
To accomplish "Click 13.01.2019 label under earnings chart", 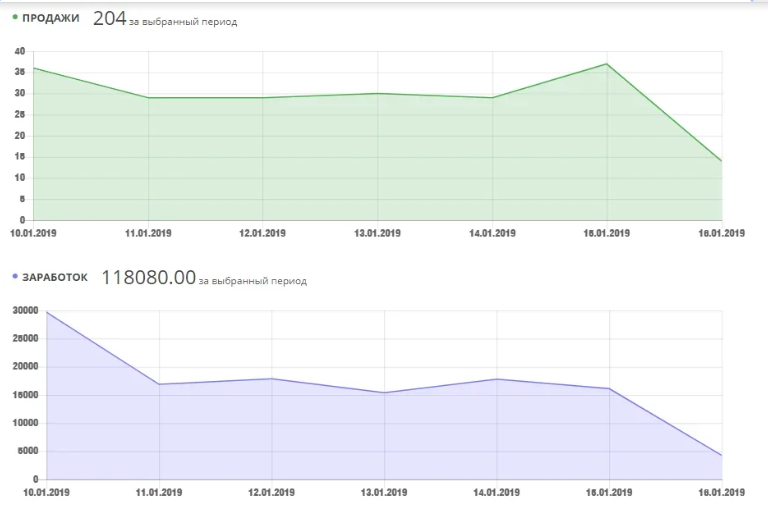I will pos(384,492).
